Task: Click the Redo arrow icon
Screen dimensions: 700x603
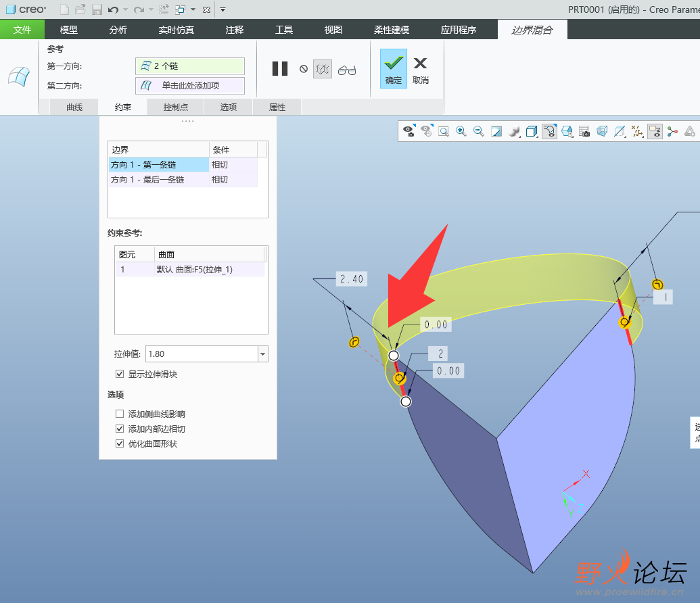Action: pos(139,9)
